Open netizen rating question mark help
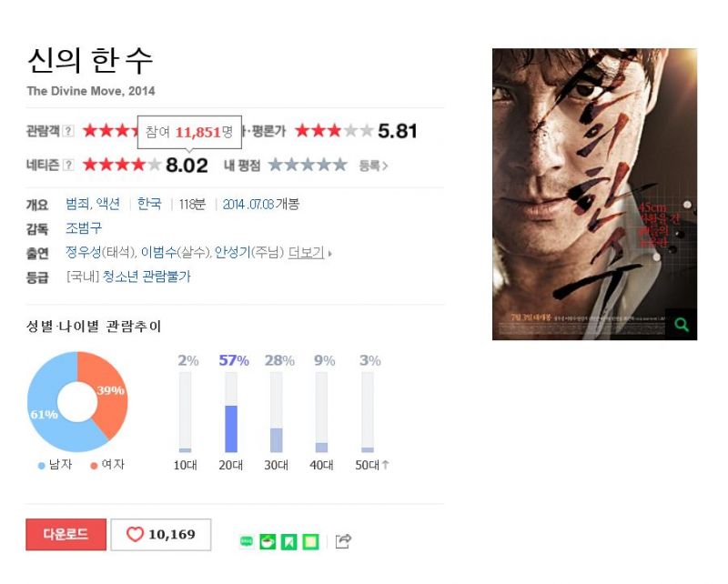 tap(68, 165)
